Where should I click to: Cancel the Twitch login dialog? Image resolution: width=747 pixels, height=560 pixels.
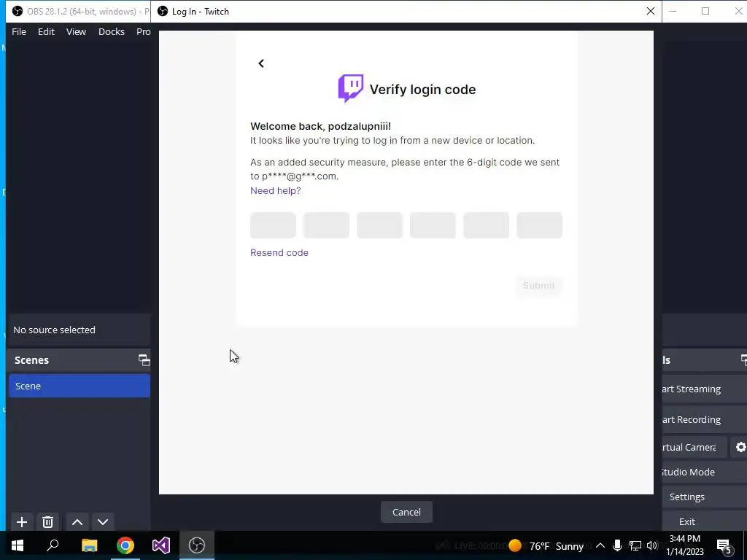(x=406, y=512)
